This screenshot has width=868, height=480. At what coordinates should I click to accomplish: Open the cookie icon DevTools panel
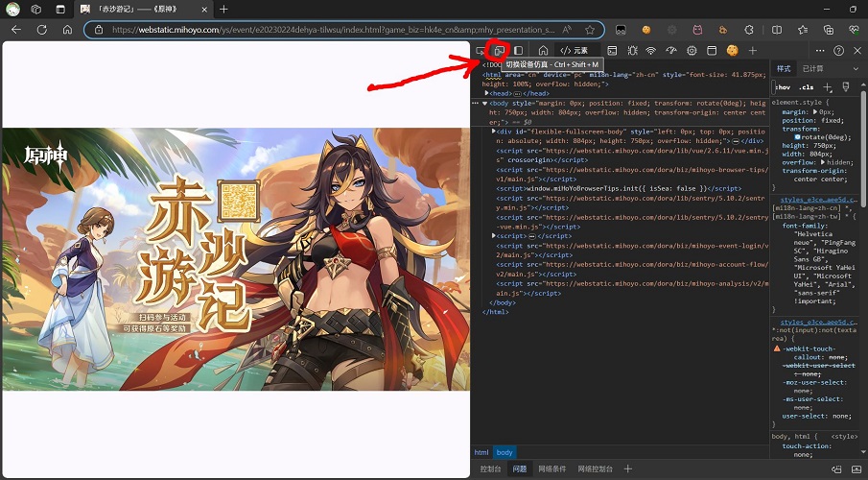[733, 50]
